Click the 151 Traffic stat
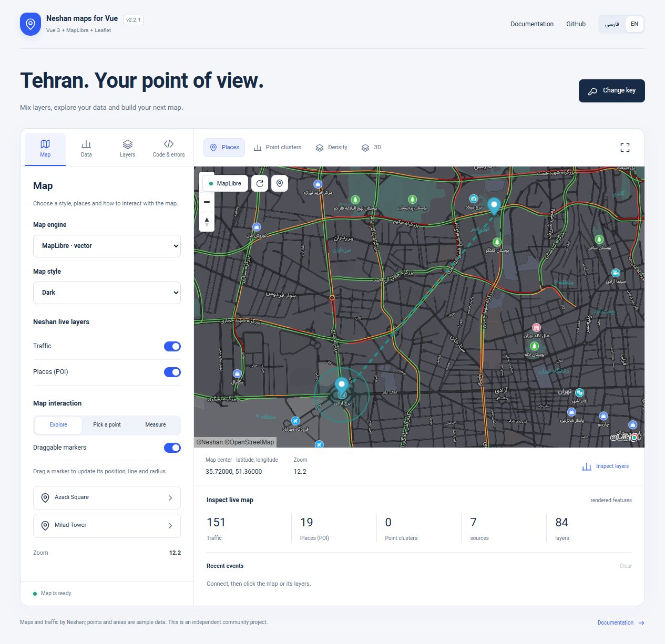 tap(216, 528)
